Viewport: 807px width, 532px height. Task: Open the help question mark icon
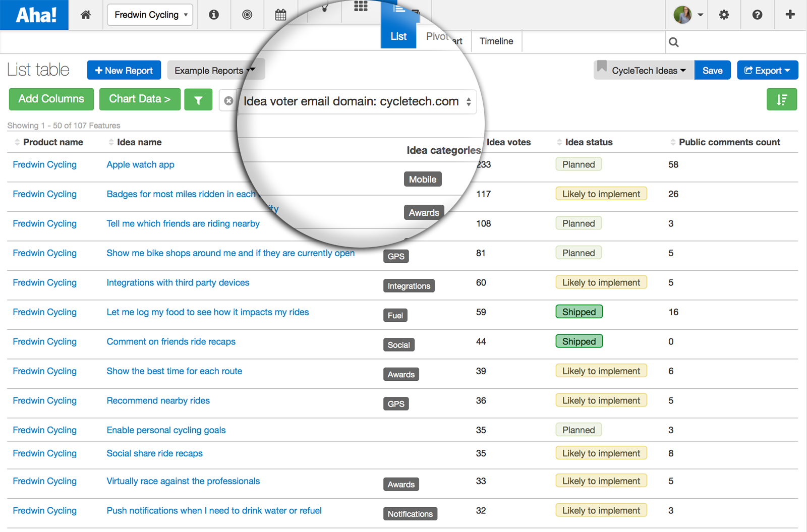tap(757, 15)
